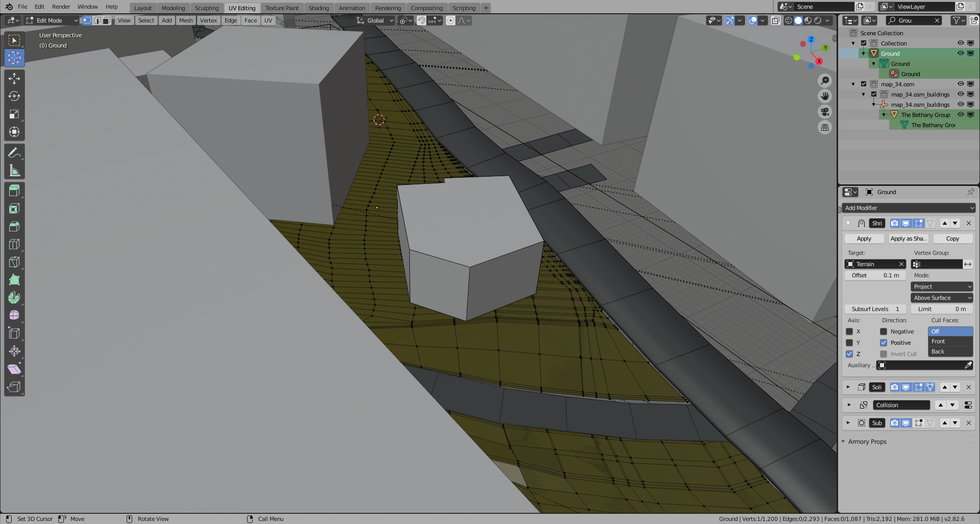This screenshot has width=980, height=524.
Task: Adjust the Offset 0.1 m field
Action: coord(875,275)
